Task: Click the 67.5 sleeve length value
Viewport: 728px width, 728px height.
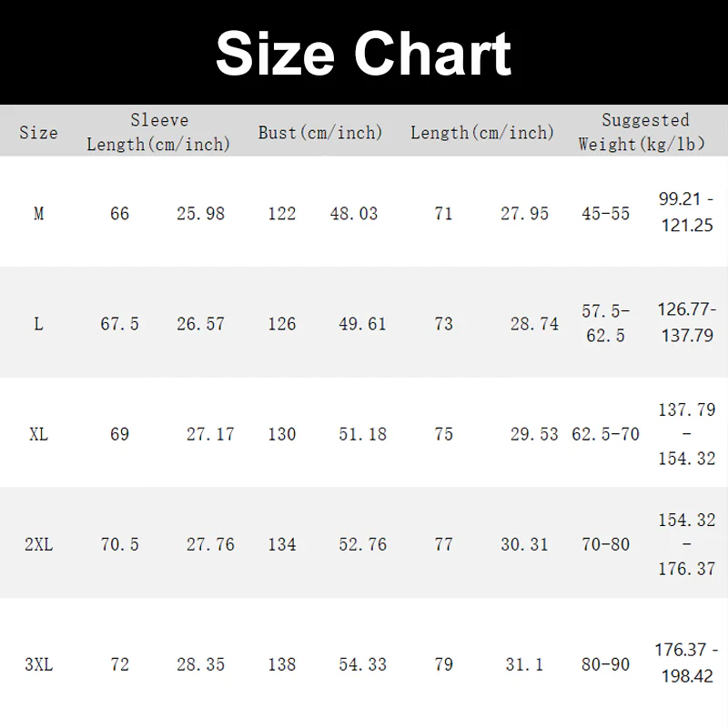Action: click(119, 324)
